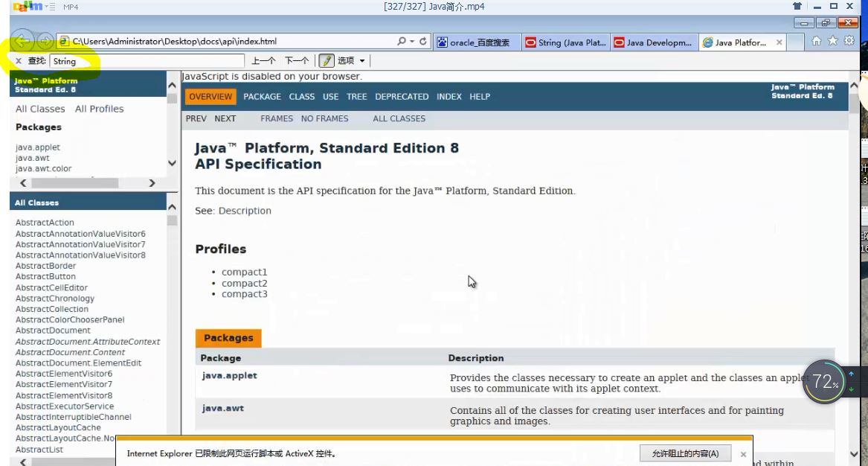Screen dimensions: 868x466
Task: Click the packages frame scroll-up arrow
Action: tap(172, 86)
